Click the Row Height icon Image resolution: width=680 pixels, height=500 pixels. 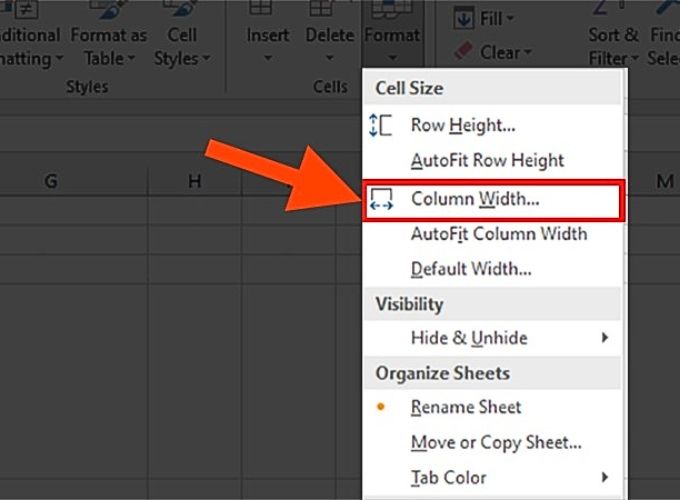coord(380,125)
